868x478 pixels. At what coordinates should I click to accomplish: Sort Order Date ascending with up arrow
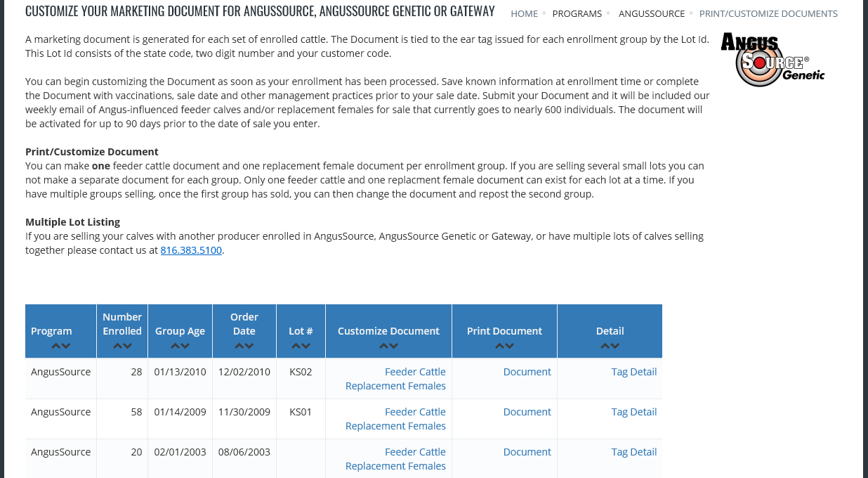pos(239,346)
